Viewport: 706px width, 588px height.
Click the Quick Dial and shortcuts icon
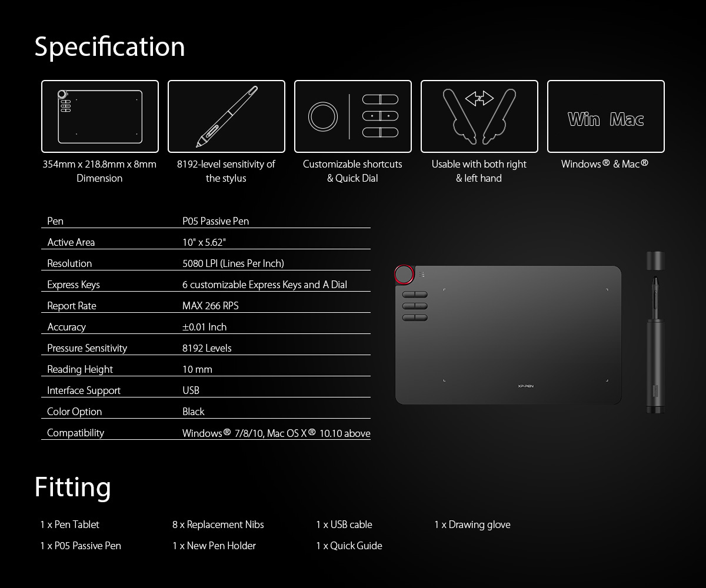tap(353, 116)
